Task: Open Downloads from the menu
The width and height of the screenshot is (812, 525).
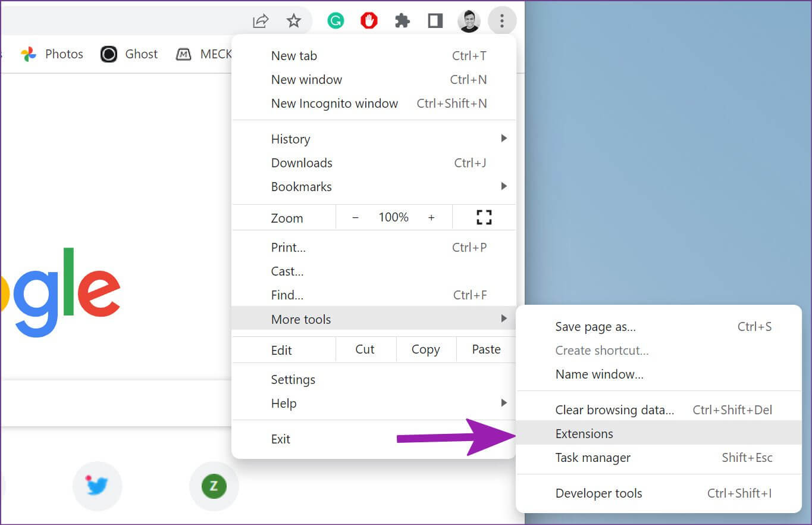Action: click(374, 162)
